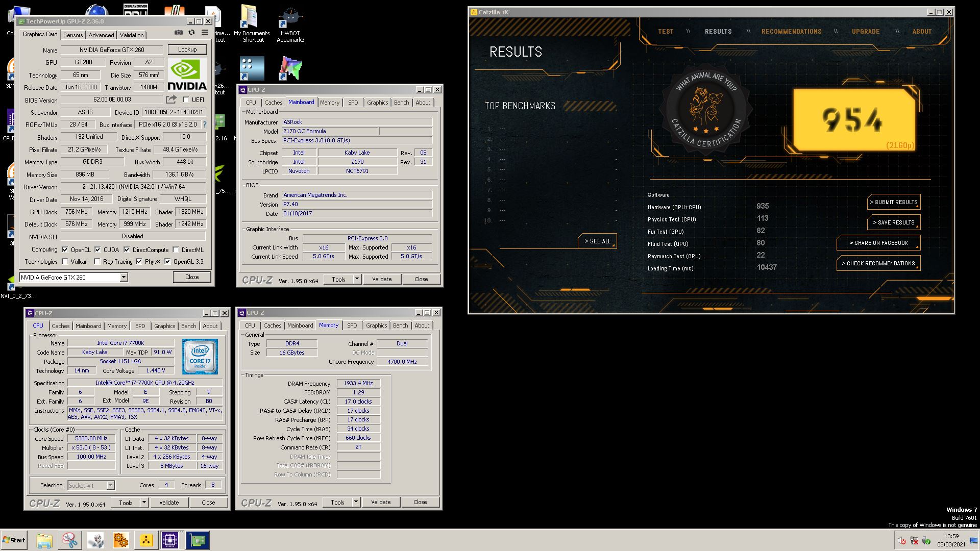Click the Windows Explorer taskbar icon
The width and height of the screenshot is (980, 551).
(44, 540)
